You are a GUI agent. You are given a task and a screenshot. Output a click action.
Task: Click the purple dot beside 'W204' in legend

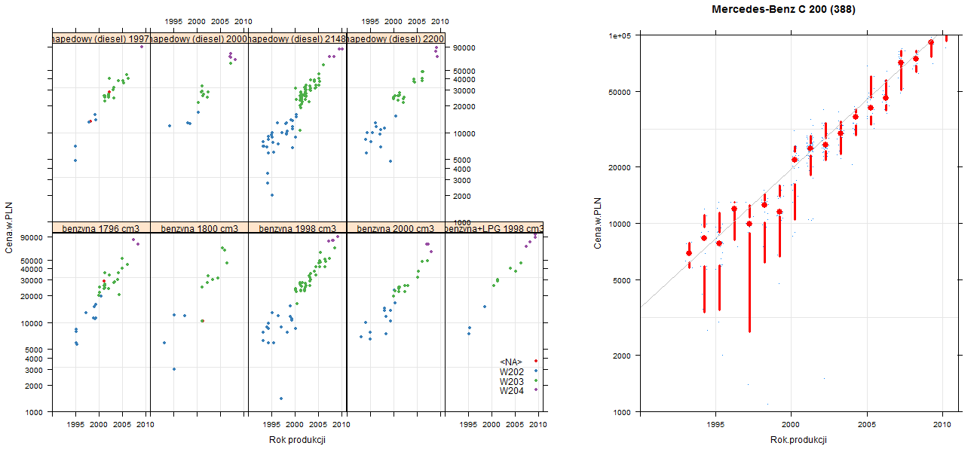click(534, 390)
